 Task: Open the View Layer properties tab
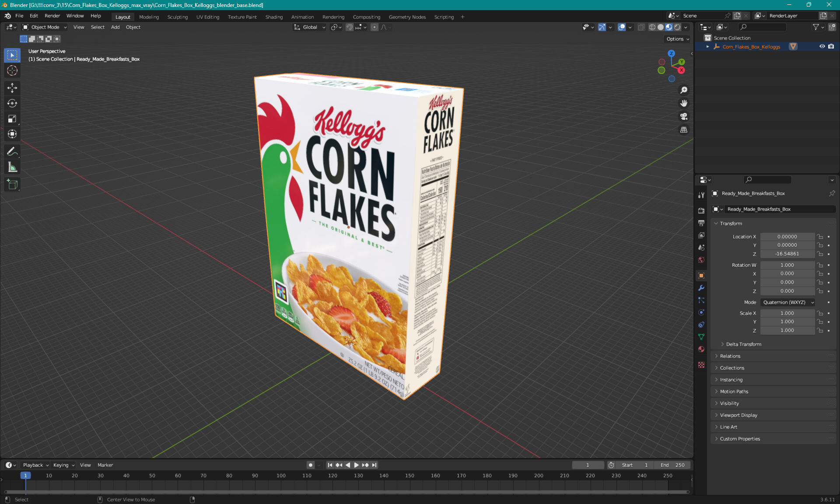[x=701, y=235]
